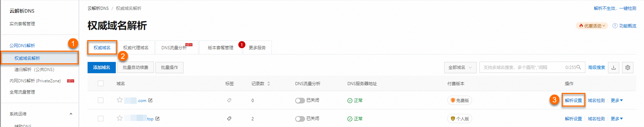Collapse the 系统运维 sidebar section

coord(71,114)
